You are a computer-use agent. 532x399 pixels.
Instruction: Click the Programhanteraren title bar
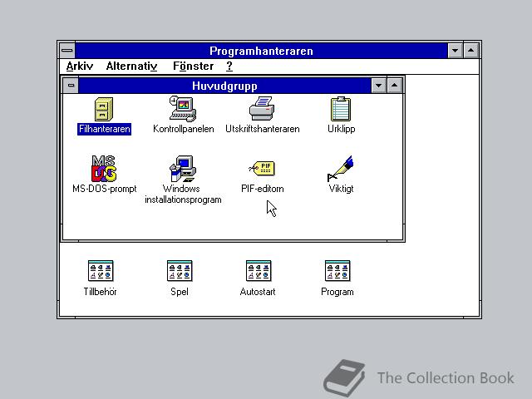coord(261,51)
